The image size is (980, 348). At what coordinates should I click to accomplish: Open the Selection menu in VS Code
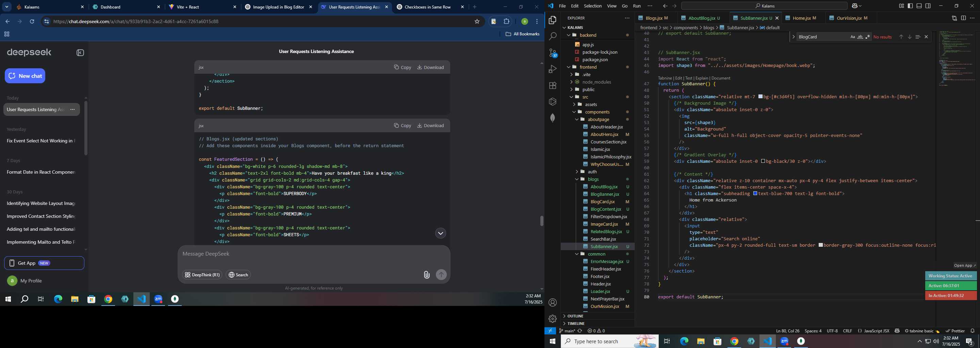pyautogui.click(x=593, y=6)
